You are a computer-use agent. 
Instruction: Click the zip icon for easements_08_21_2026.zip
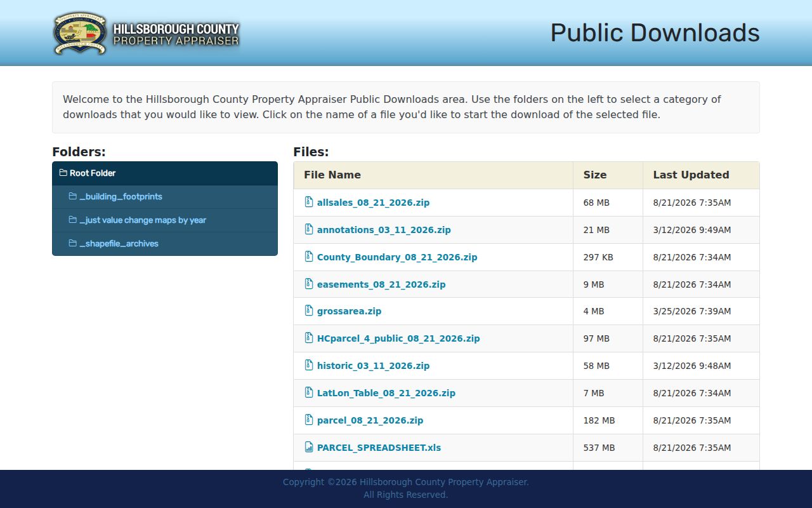(309, 284)
